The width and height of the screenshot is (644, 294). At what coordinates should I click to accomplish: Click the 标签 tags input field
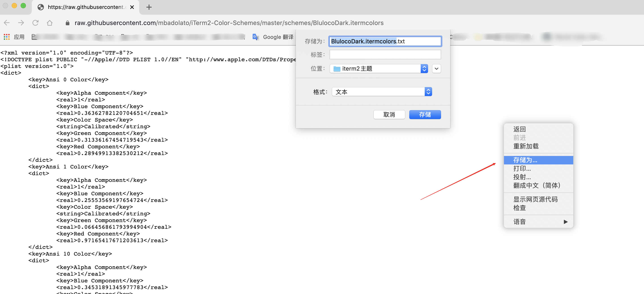385,55
